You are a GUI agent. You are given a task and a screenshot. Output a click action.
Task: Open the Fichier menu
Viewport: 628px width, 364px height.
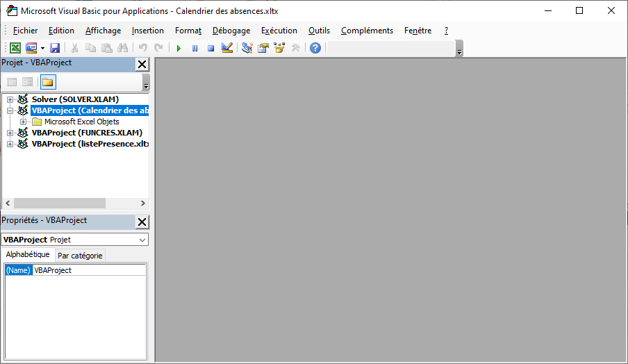25,31
